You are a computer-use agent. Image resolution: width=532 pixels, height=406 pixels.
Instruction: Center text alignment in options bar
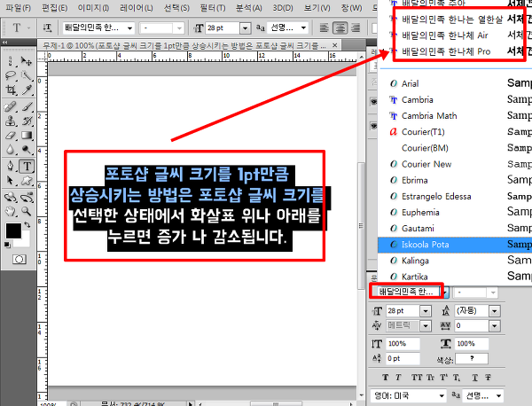click(x=340, y=27)
